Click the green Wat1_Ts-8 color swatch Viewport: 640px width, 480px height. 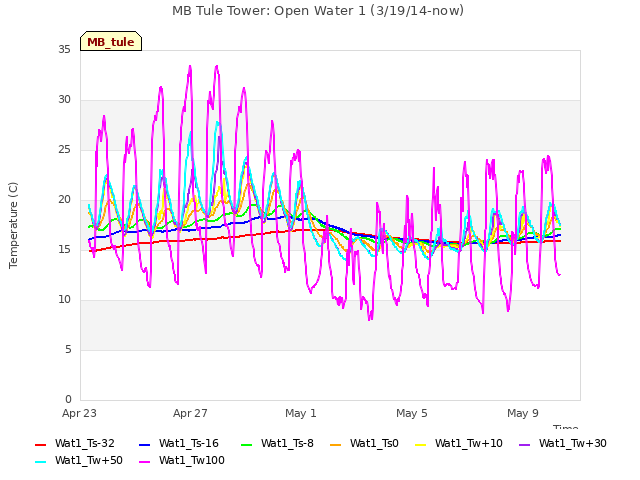[x=247, y=444]
